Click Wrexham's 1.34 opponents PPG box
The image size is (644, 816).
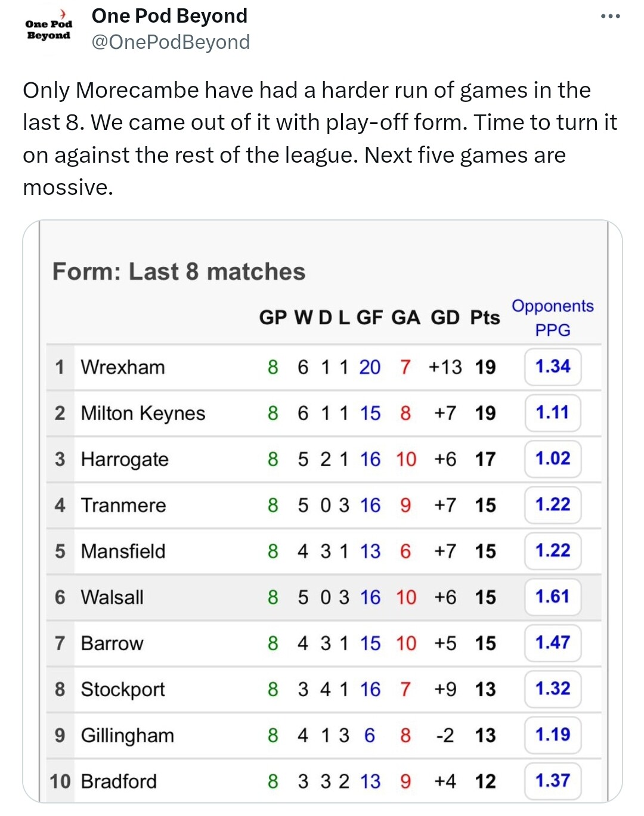pos(553,367)
